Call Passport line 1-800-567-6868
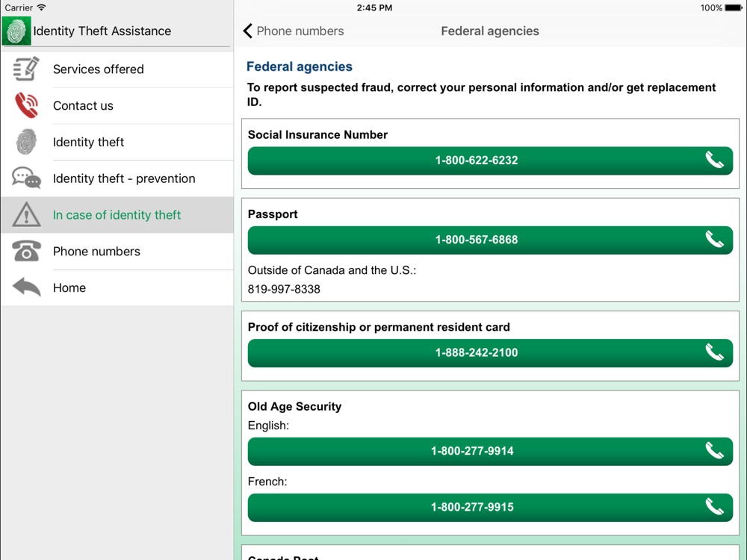747x560 pixels. click(x=490, y=240)
